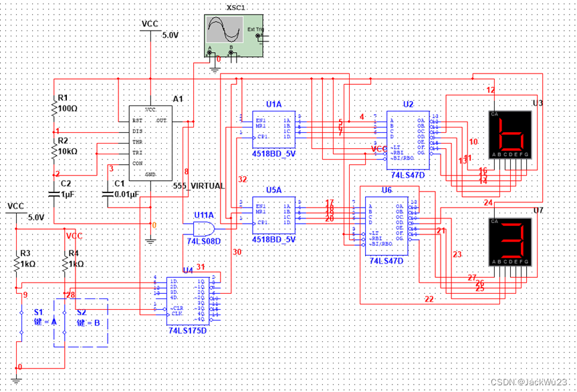This screenshot has width=577, height=392.
Task: Click the oscilloscope channel B terminal
Action: tap(231, 53)
